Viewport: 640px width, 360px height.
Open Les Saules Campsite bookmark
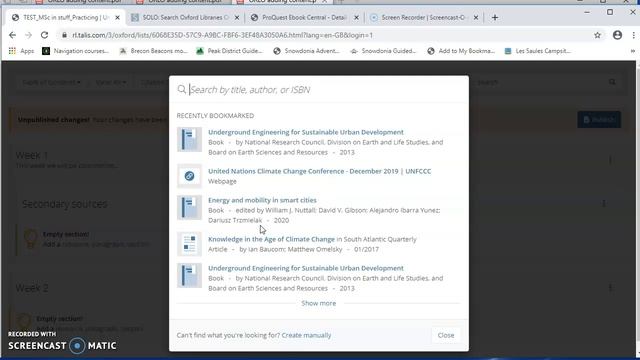point(538,51)
